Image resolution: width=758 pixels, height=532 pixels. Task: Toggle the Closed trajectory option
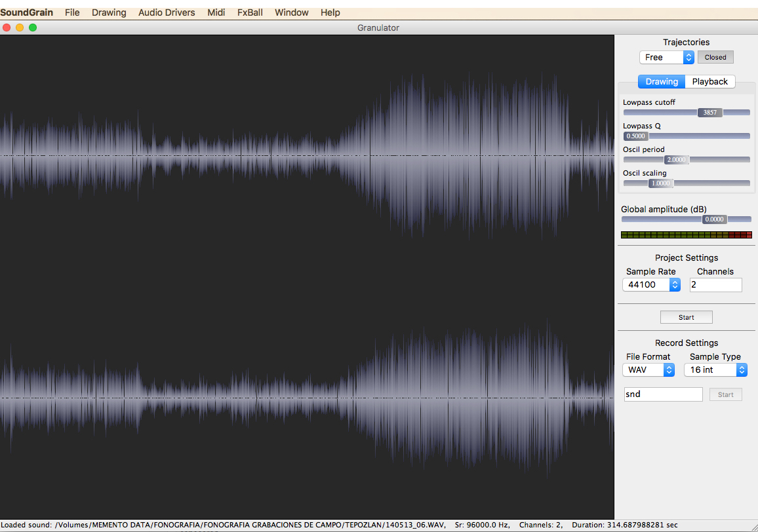click(715, 57)
